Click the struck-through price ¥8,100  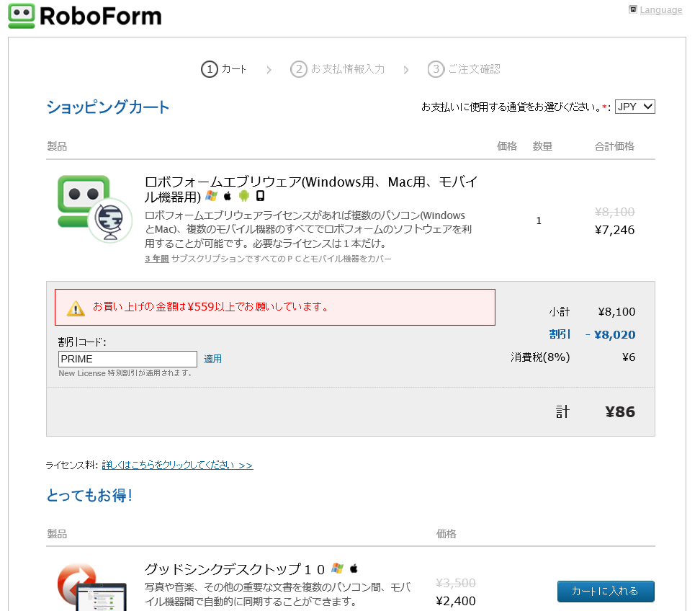[x=615, y=212]
